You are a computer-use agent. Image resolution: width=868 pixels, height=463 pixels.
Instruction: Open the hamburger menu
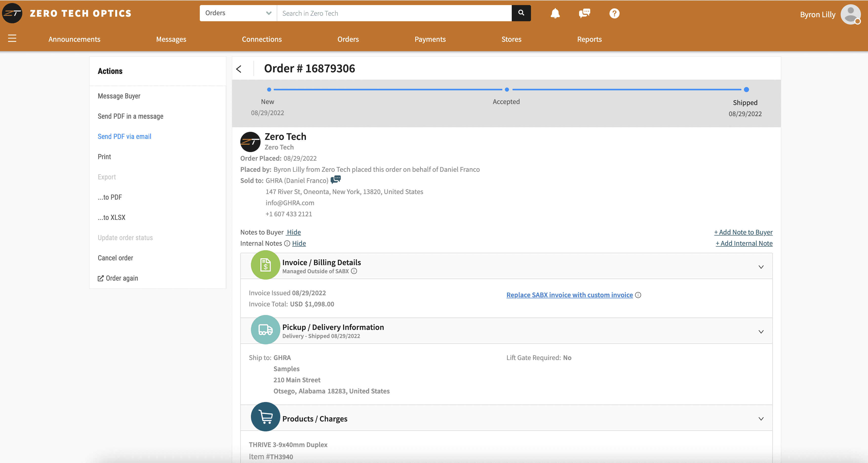point(12,38)
